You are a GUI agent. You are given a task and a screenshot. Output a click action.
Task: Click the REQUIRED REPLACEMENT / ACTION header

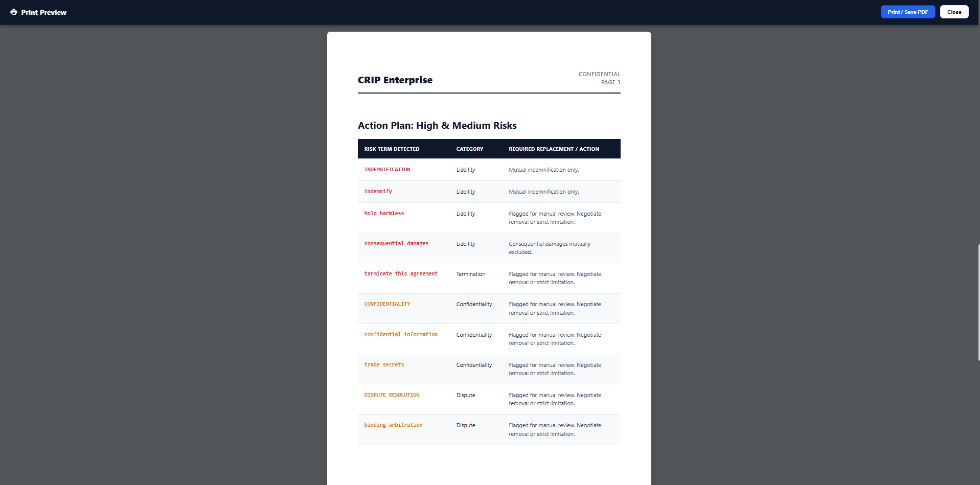[x=554, y=149]
